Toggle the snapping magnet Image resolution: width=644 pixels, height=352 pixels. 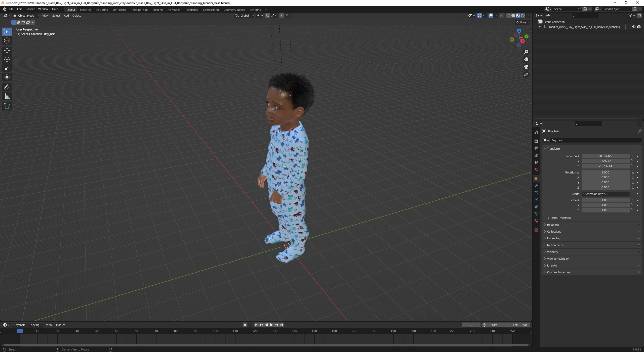pos(267,16)
